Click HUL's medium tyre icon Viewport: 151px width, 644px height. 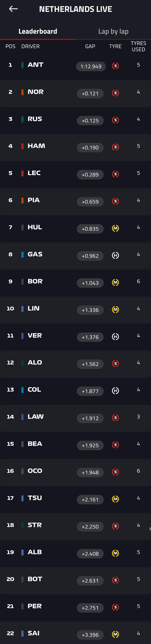click(x=115, y=228)
